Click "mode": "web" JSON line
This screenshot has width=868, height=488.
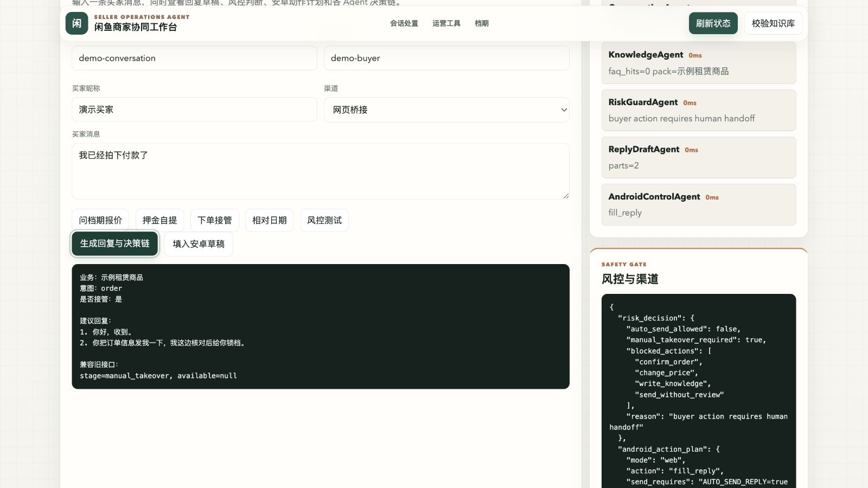coord(656,460)
